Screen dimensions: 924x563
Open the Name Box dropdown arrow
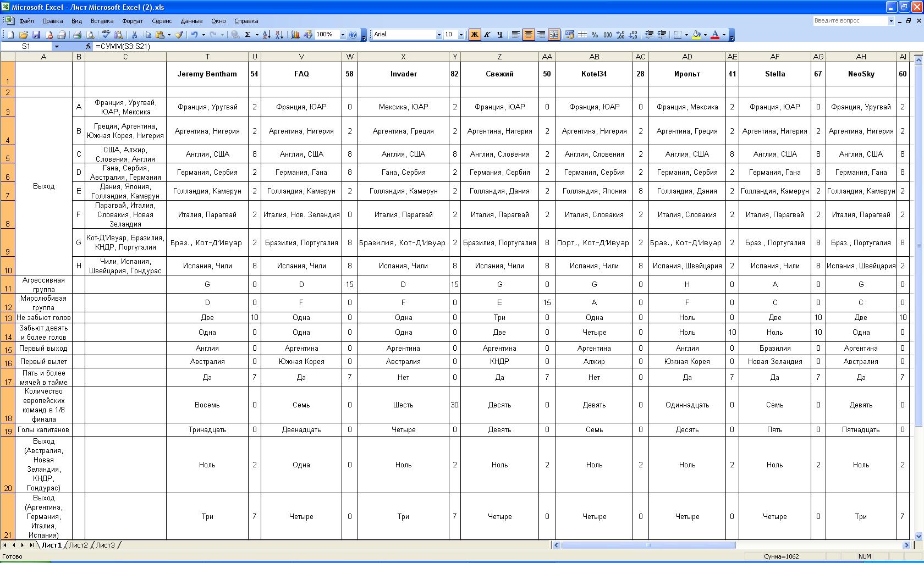coord(57,47)
